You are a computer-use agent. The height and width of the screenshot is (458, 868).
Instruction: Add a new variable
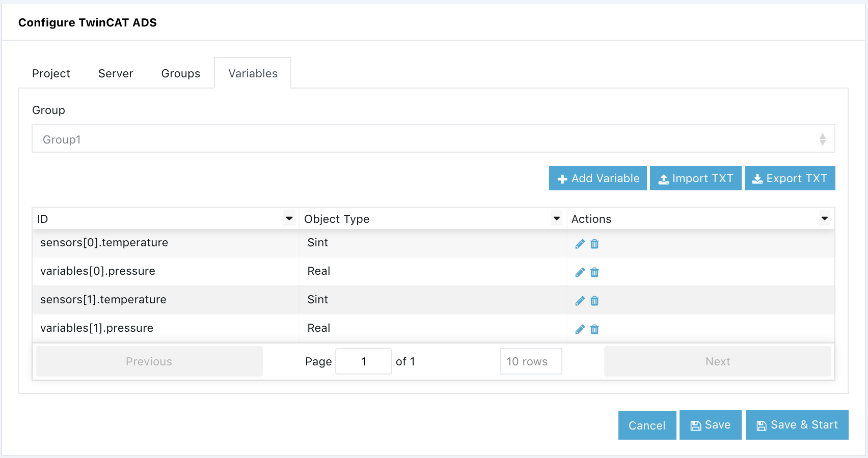click(598, 178)
